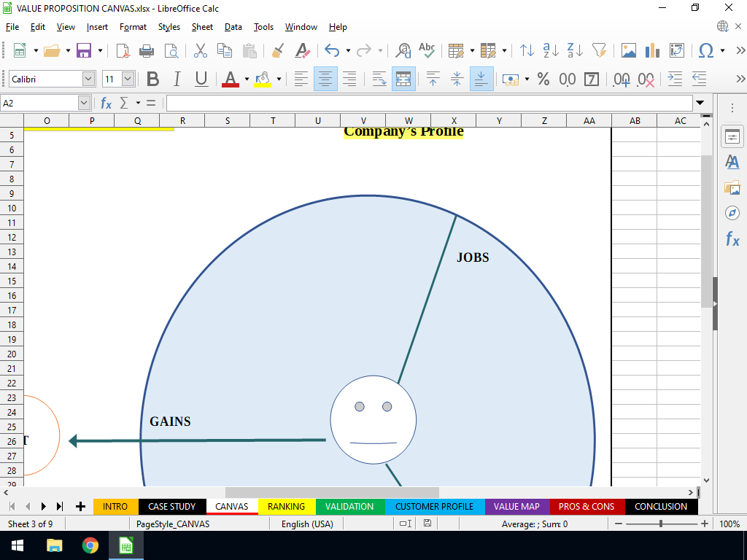
Task: Select the VALUE MAP sheet tab
Action: pyautogui.click(x=516, y=506)
